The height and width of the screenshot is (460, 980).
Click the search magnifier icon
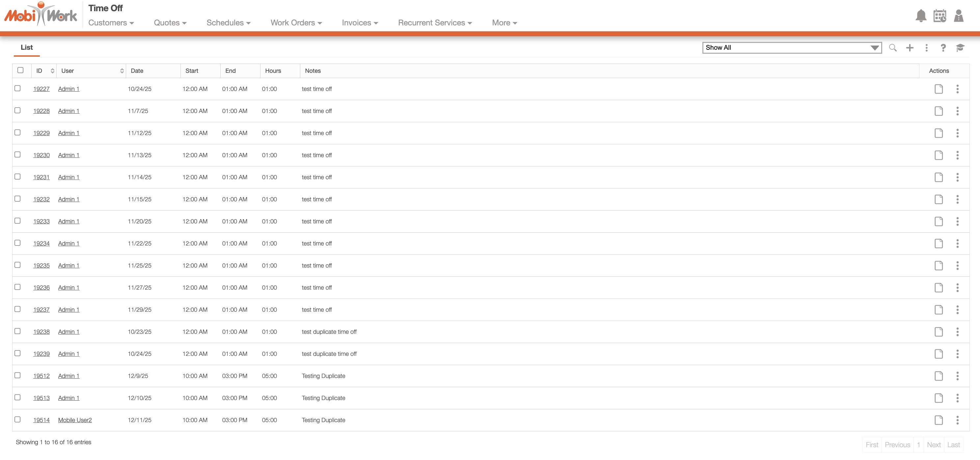pyautogui.click(x=892, y=47)
